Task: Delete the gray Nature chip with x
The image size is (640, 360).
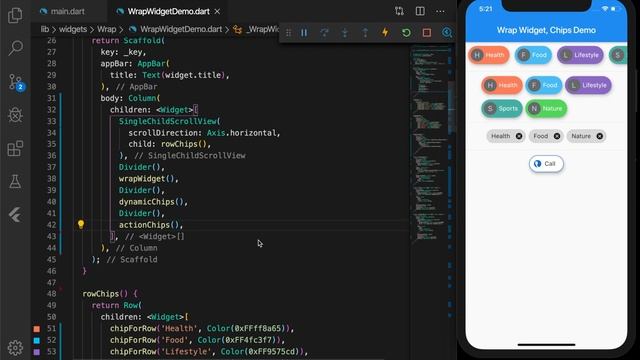Action: 600,136
